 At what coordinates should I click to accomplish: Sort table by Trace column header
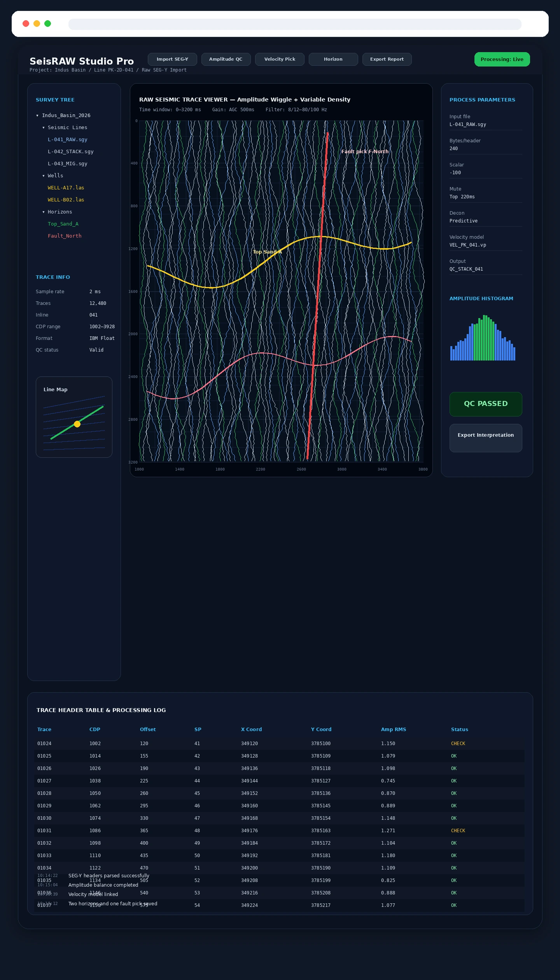point(44,730)
